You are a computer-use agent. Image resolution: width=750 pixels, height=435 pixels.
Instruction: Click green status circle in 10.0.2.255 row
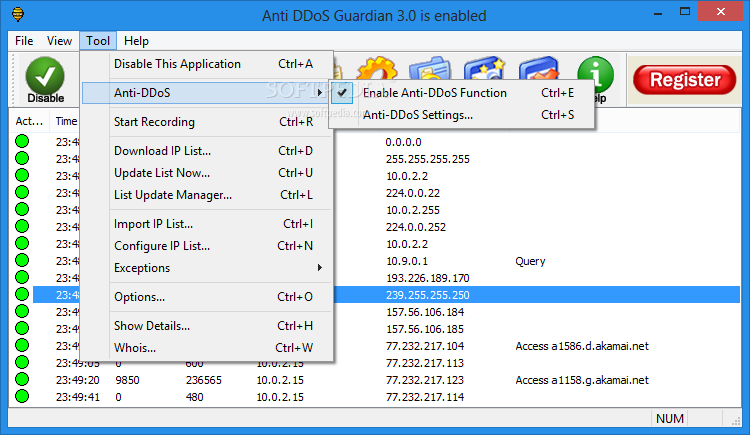(22, 209)
